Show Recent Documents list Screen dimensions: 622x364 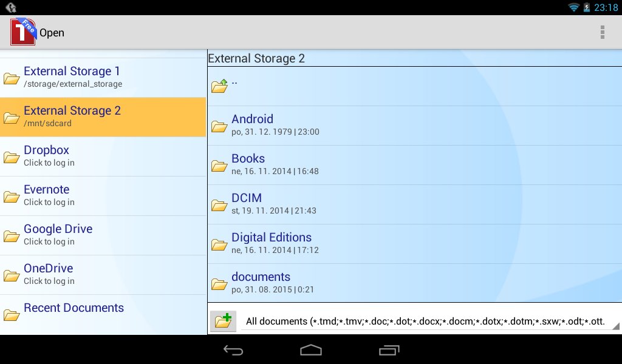pyautogui.click(x=103, y=314)
